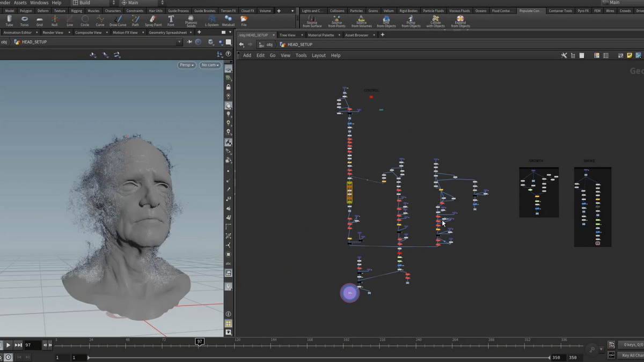Select the Font shelf tool

click(171, 21)
